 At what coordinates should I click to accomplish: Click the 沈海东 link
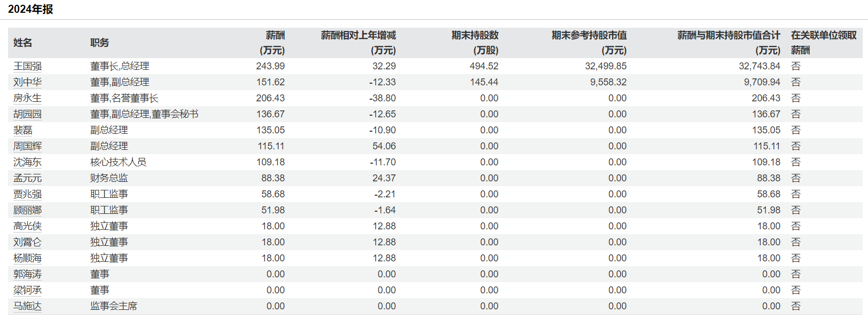[27, 162]
